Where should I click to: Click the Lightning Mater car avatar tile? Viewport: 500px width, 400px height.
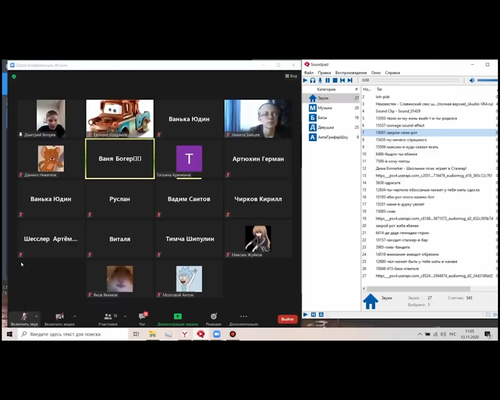coord(120,118)
